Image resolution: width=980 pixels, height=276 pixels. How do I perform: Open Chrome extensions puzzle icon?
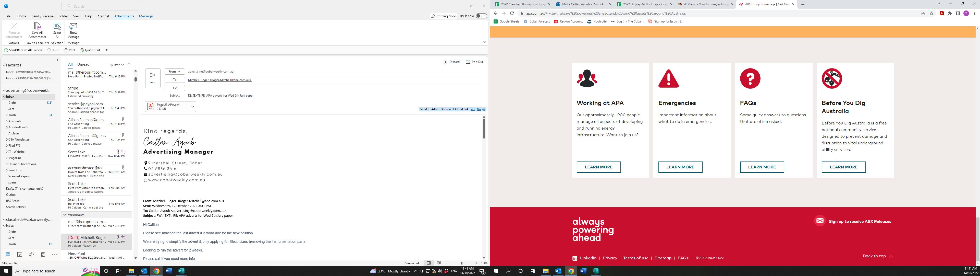[950, 13]
